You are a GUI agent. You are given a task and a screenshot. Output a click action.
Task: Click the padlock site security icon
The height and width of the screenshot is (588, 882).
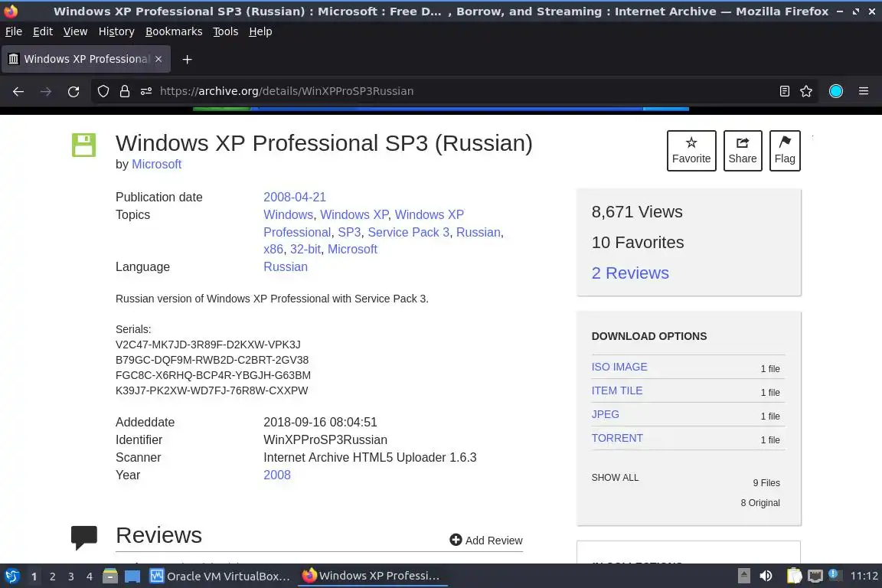pyautogui.click(x=125, y=91)
